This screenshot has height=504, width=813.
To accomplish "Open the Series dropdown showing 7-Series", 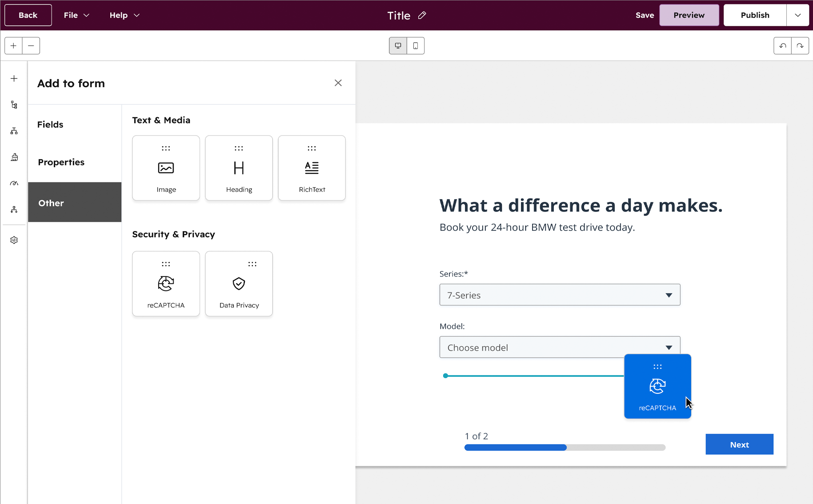I will pos(560,295).
